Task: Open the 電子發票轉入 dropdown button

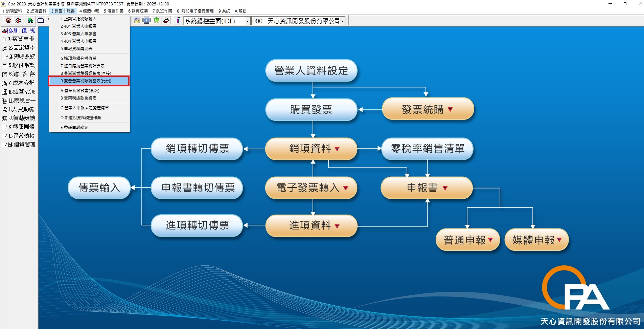Action: (345, 188)
